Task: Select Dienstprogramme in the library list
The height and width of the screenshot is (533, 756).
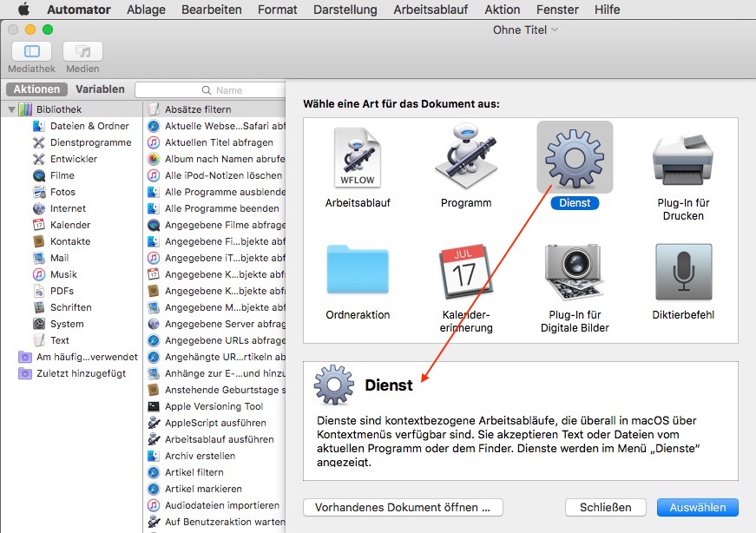Action: pos(90,142)
